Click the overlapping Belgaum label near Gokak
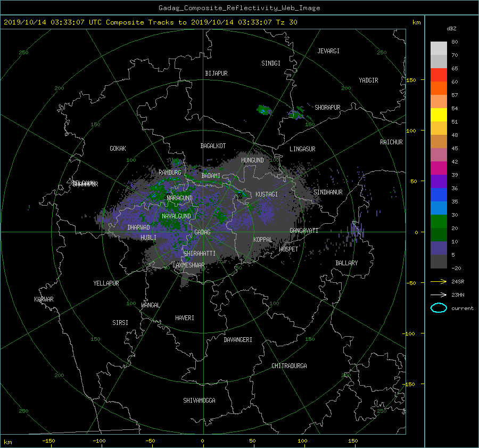This screenshot has width=479, height=448. coord(85,184)
